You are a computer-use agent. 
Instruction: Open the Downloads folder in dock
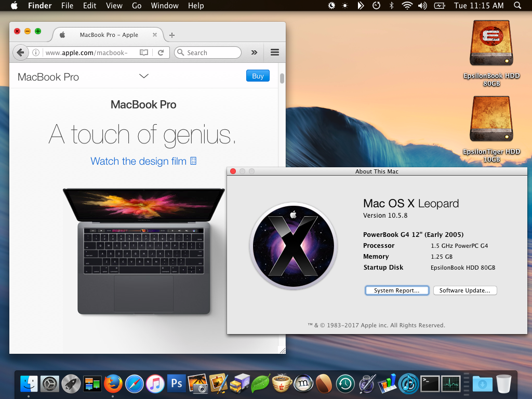483,384
